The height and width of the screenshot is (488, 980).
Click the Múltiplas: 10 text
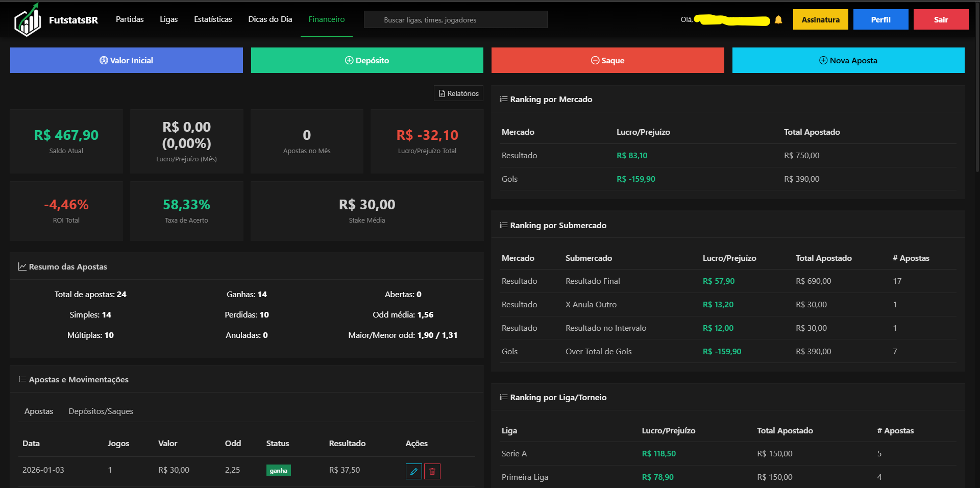91,335
